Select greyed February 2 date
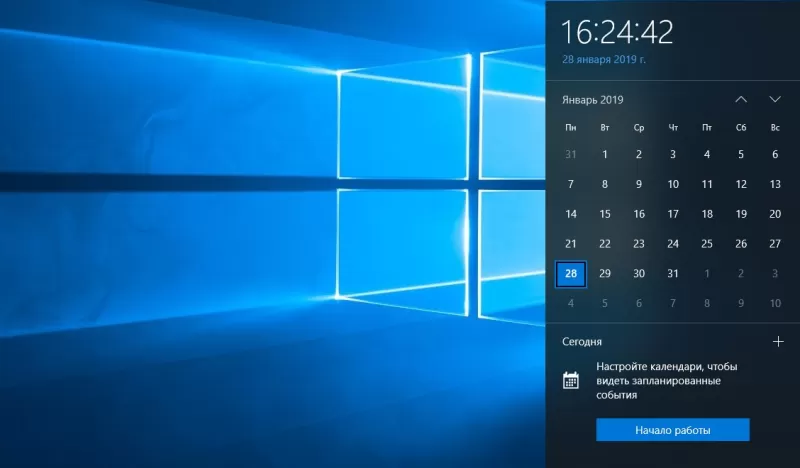Viewport: 800px width, 468px height. (x=741, y=274)
